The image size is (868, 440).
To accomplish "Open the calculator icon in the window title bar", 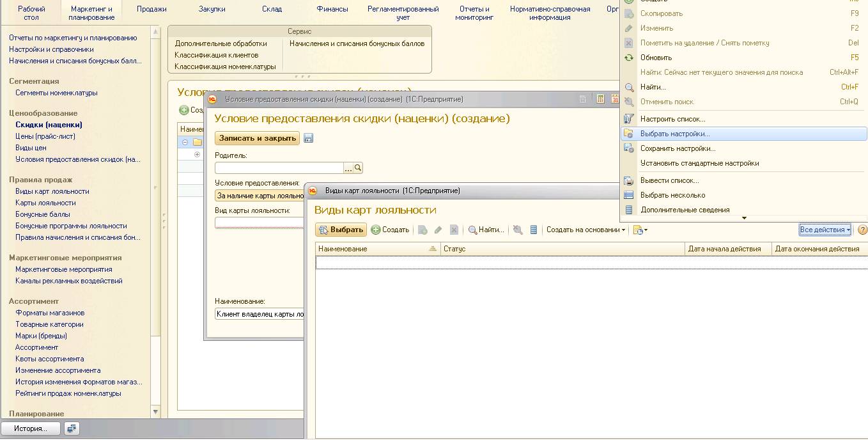I will coord(600,99).
